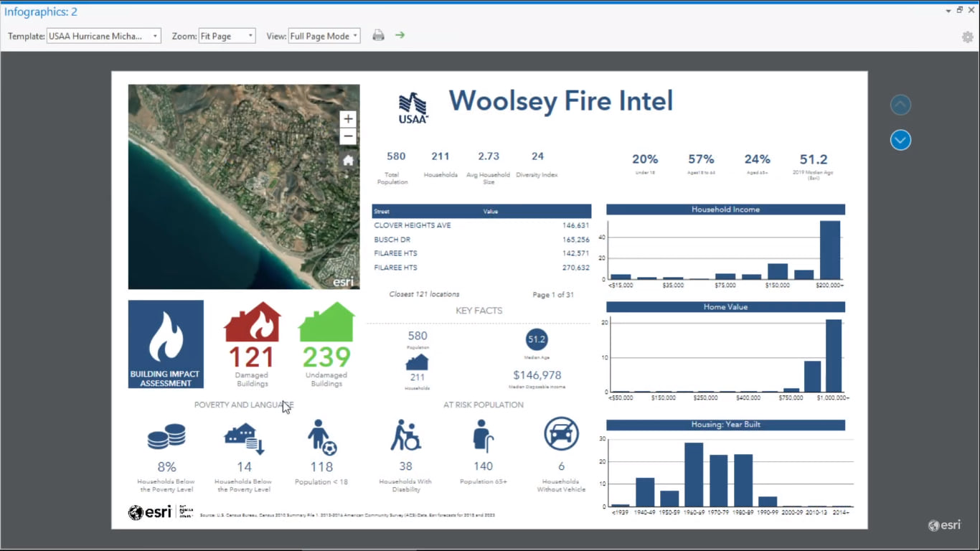Click the green export arrow icon
This screenshot has height=551, width=980.
click(x=399, y=35)
